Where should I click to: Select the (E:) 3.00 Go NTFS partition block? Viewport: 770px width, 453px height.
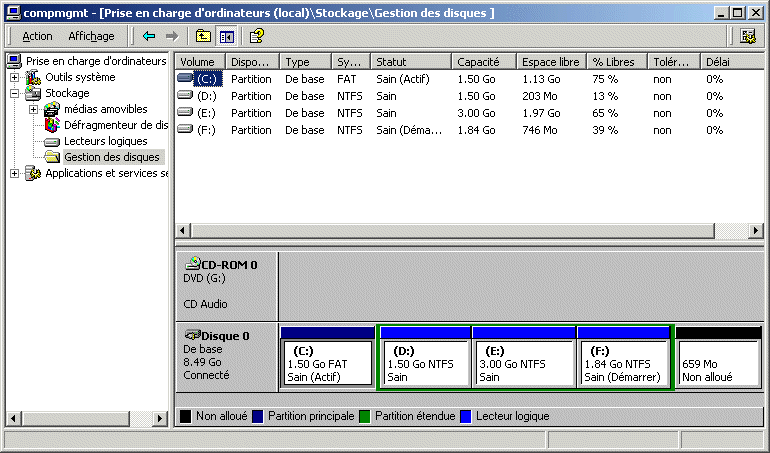click(x=524, y=363)
